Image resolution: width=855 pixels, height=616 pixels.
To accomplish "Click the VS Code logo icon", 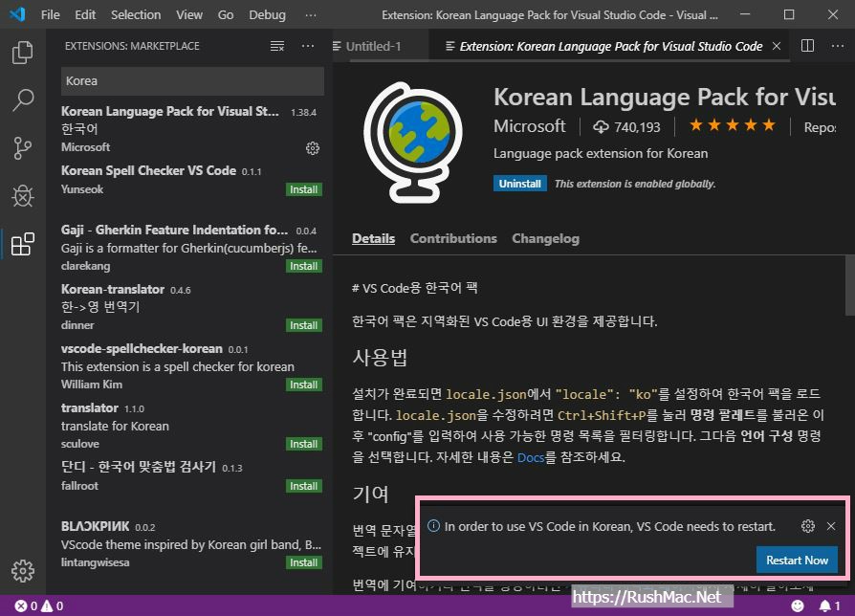I will point(17,14).
